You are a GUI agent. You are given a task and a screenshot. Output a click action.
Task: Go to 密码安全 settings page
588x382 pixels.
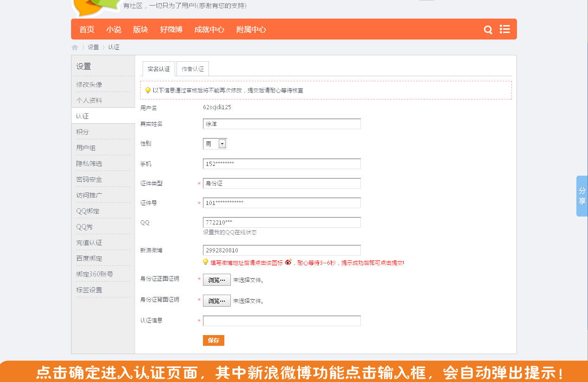(x=89, y=179)
